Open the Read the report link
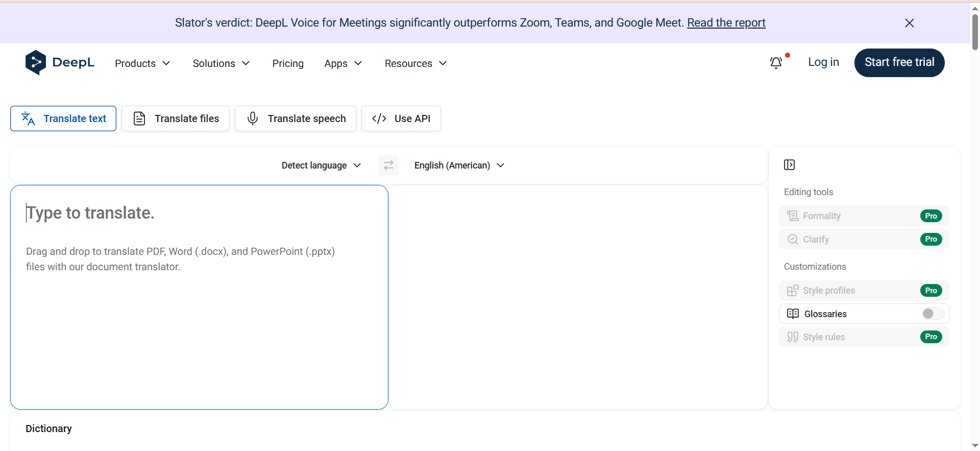This screenshot has height=451, width=980. point(726,23)
